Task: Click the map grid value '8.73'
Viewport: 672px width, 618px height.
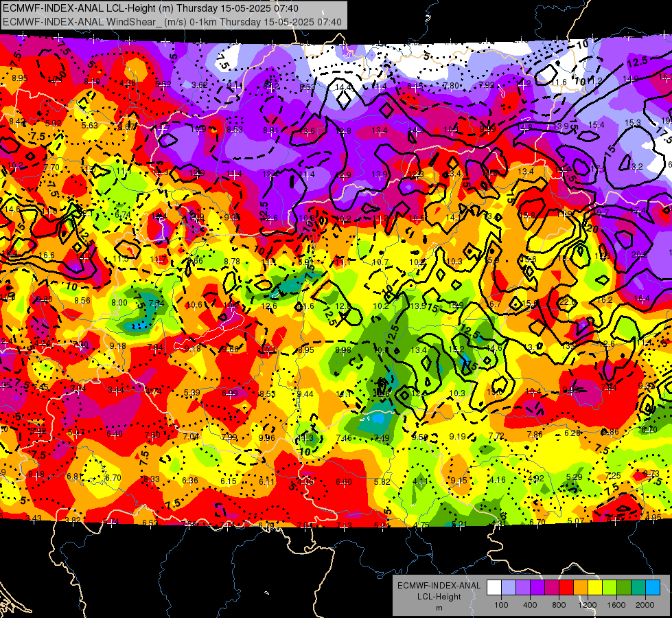Action: point(651,474)
